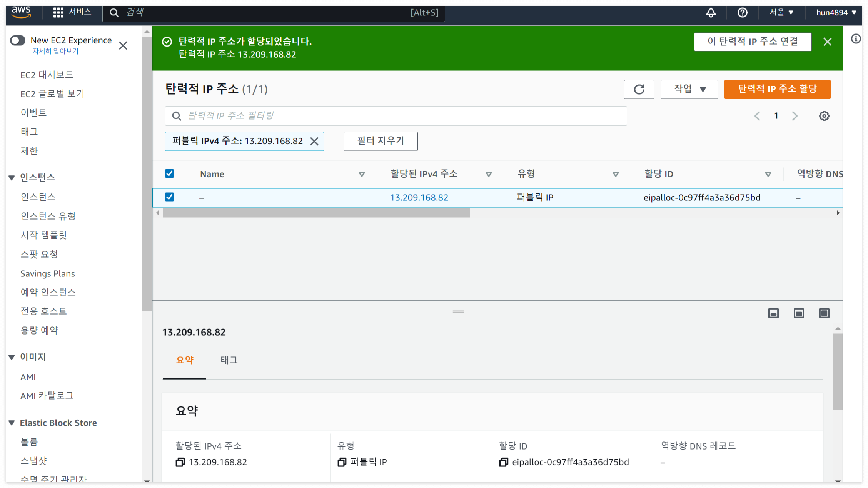This screenshot has height=488, width=868.
Task: Open the 서울 region selector
Action: [781, 13]
